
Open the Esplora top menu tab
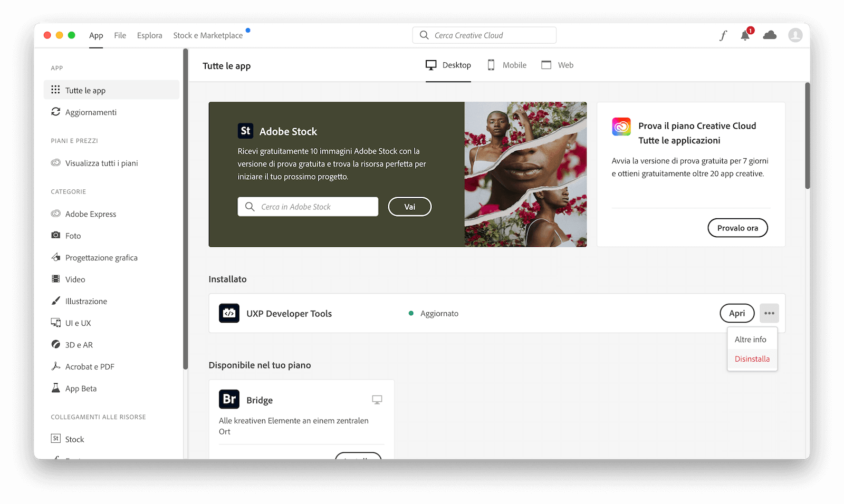coord(150,35)
